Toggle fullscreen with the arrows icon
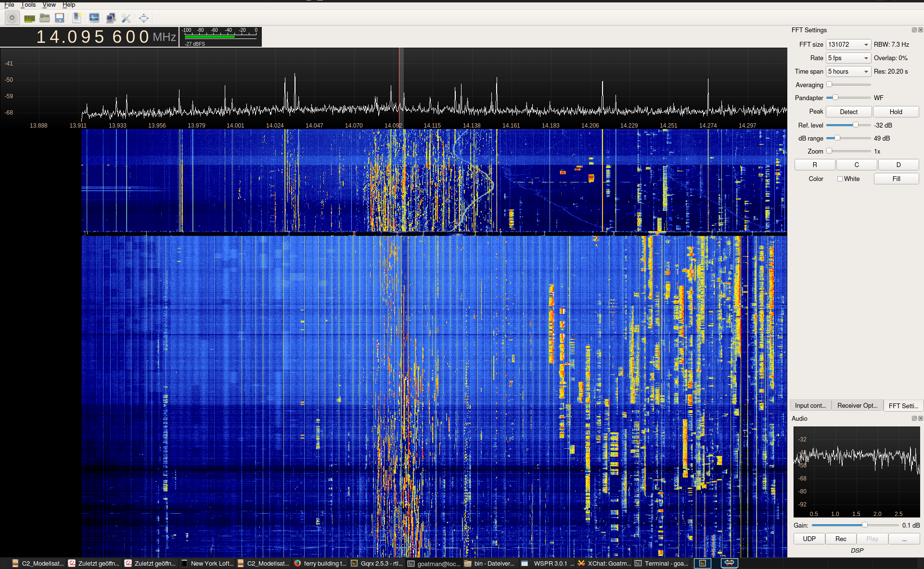Screen dimensions: 924x569 click(x=144, y=18)
